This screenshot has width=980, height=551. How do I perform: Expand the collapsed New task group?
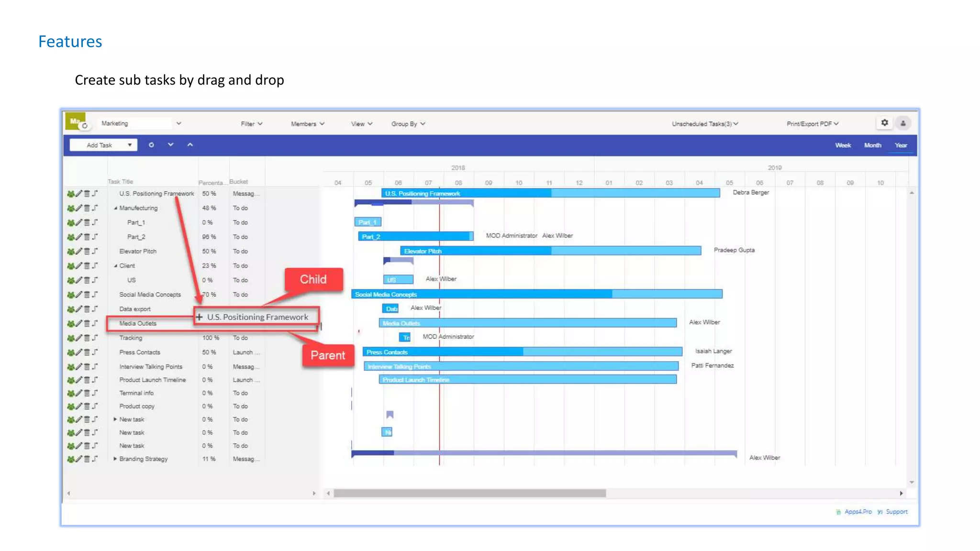pyautogui.click(x=115, y=419)
